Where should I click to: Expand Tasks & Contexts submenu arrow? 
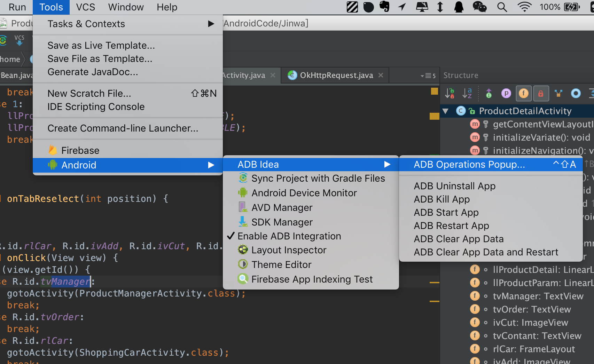point(211,24)
